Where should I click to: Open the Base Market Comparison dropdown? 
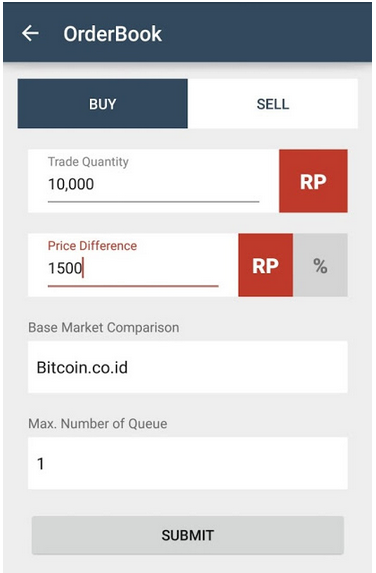coord(188,367)
